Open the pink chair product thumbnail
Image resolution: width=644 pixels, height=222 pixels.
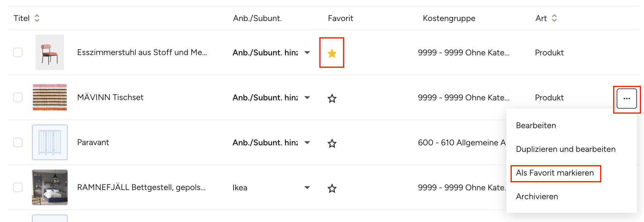pos(50,52)
